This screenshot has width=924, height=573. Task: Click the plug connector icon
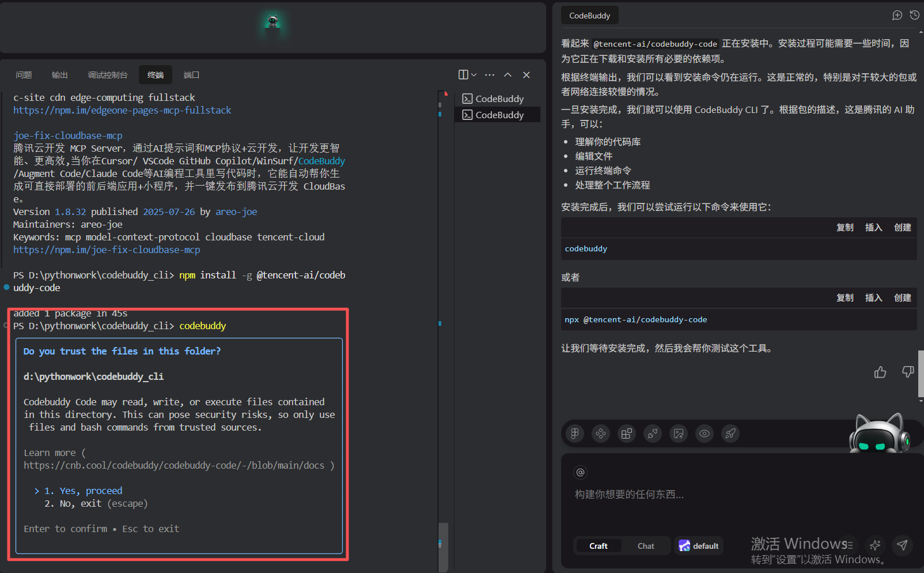[x=653, y=433]
